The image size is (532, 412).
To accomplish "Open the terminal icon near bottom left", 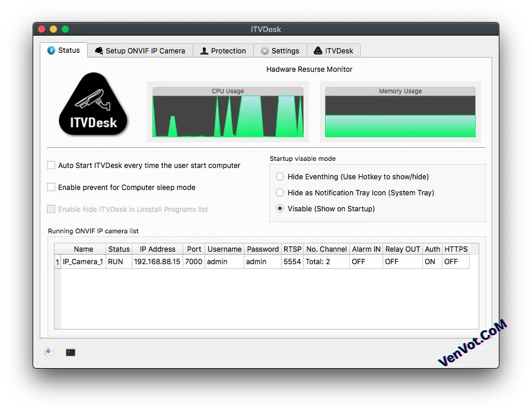I will point(70,352).
